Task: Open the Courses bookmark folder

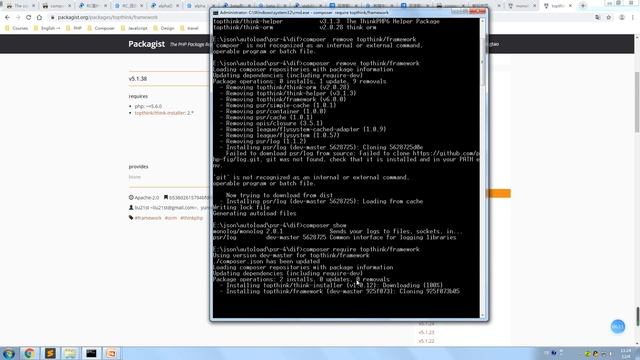Action: click(x=16, y=28)
